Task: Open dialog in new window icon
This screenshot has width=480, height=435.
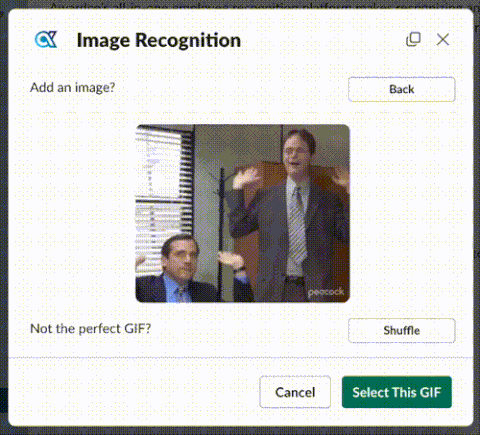Action: (x=413, y=40)
